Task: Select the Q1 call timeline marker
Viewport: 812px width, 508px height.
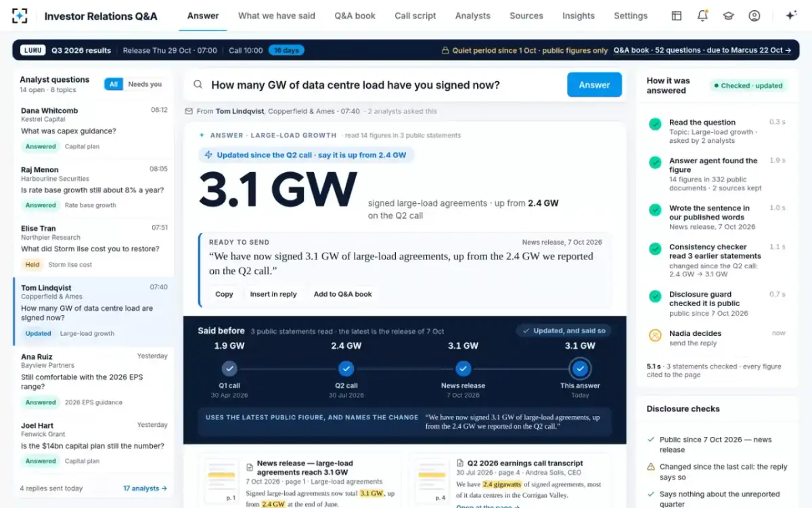Action: (x=229, y=368)
